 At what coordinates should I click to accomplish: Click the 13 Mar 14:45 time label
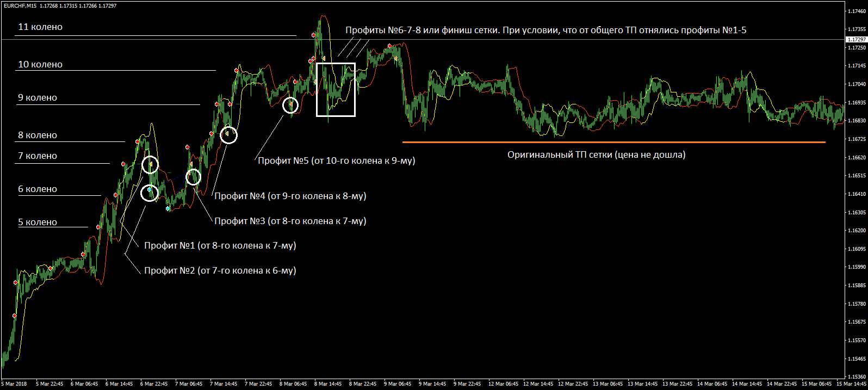pos(642,384)
